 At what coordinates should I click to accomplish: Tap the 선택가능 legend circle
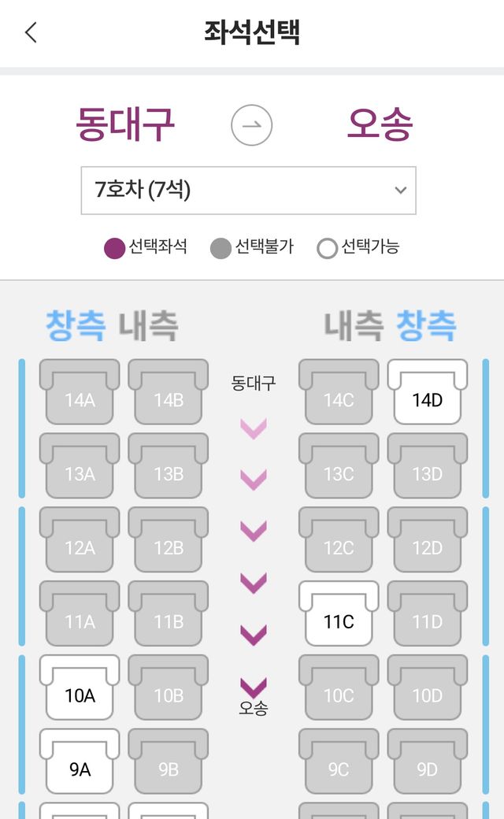coord(327,248)
